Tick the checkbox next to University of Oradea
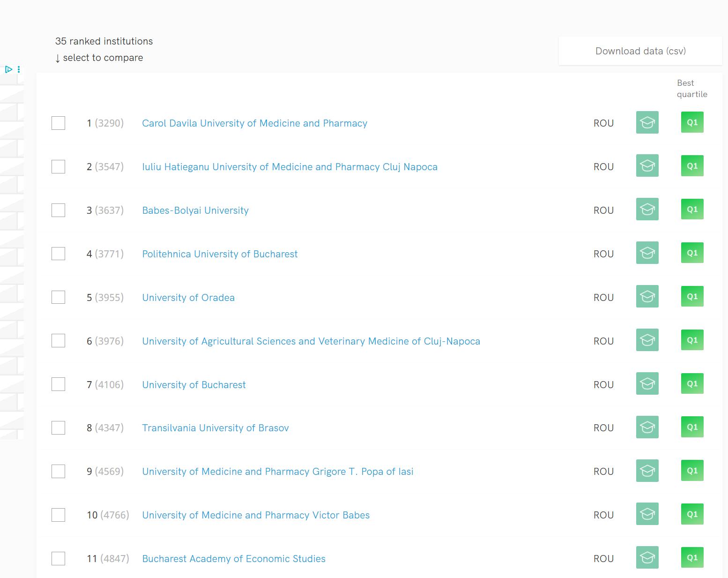This screenshot has height=578, width=728. [58, 297]
